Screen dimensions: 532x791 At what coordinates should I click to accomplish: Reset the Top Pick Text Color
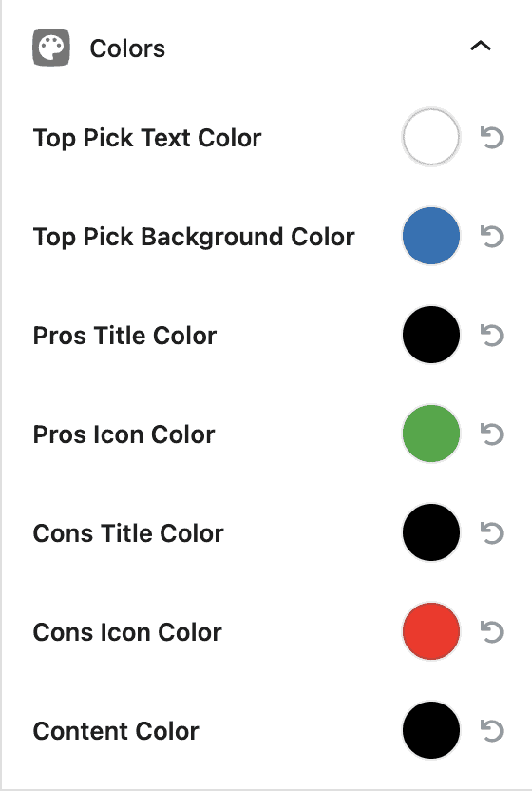tap(492, 138)
